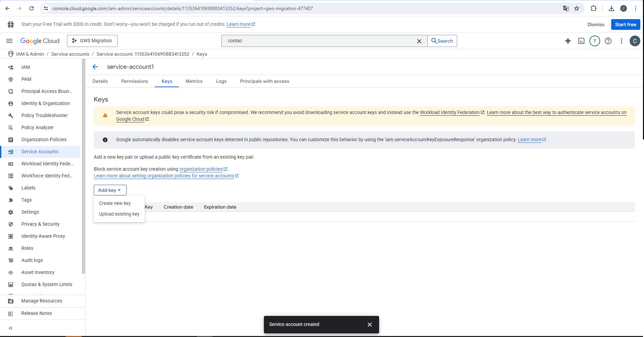The height and width of the screenshot is (337, 644).
Task: Open notifications badge showing 7
Action: coord(594,41)
